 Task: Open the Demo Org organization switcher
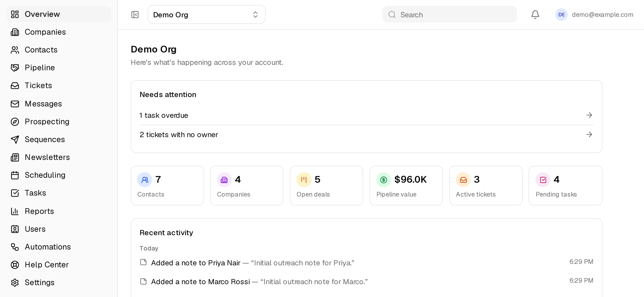206,14
